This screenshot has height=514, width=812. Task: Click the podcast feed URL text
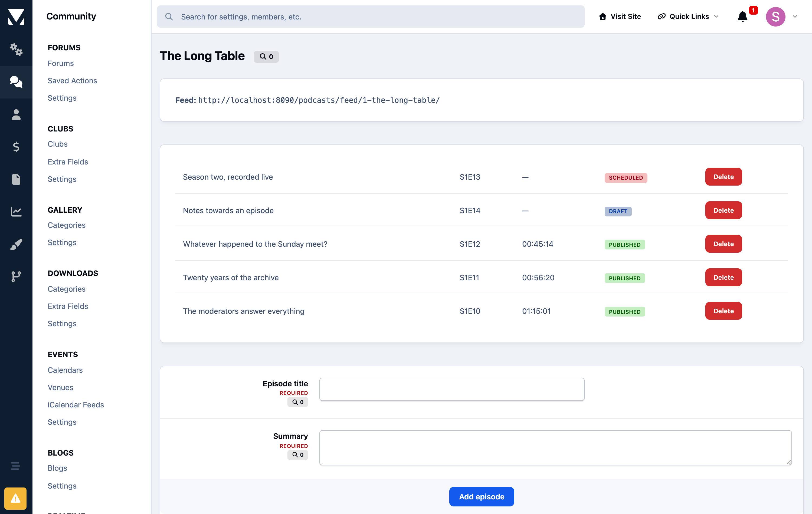[x=319, y=100]
